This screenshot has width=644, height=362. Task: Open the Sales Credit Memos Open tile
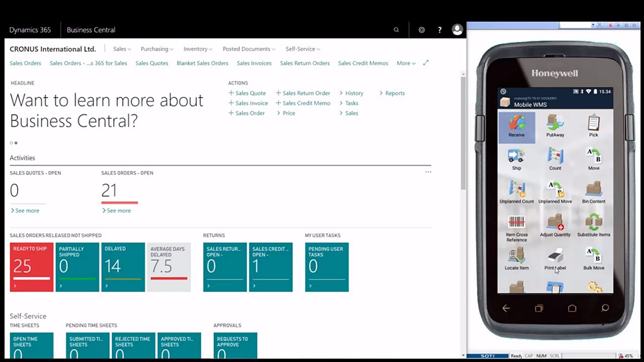pyautogui.click(x=271, y=267)
